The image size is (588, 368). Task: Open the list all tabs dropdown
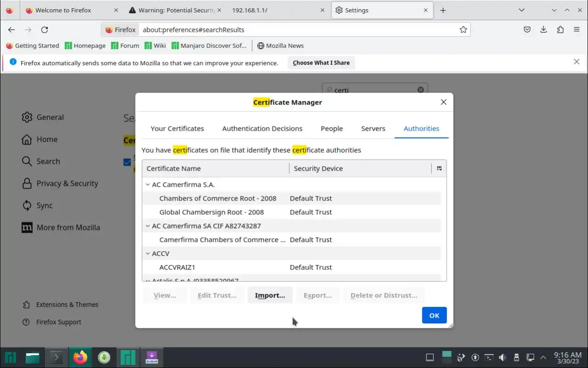521,10
